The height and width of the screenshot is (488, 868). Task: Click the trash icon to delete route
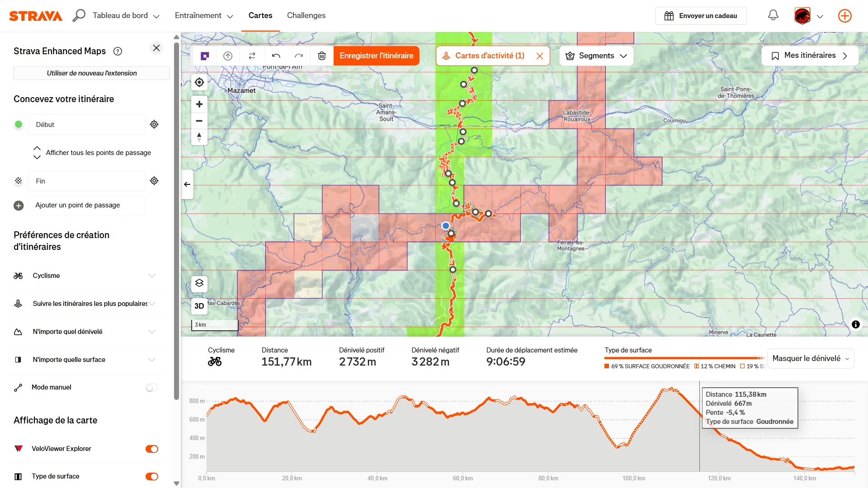(x=322, y=56)
